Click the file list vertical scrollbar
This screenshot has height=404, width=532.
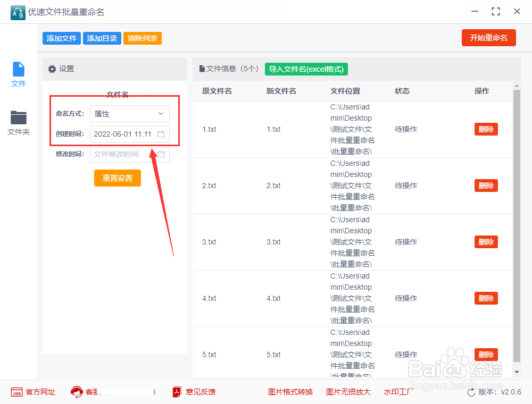[x=517, y=226]
